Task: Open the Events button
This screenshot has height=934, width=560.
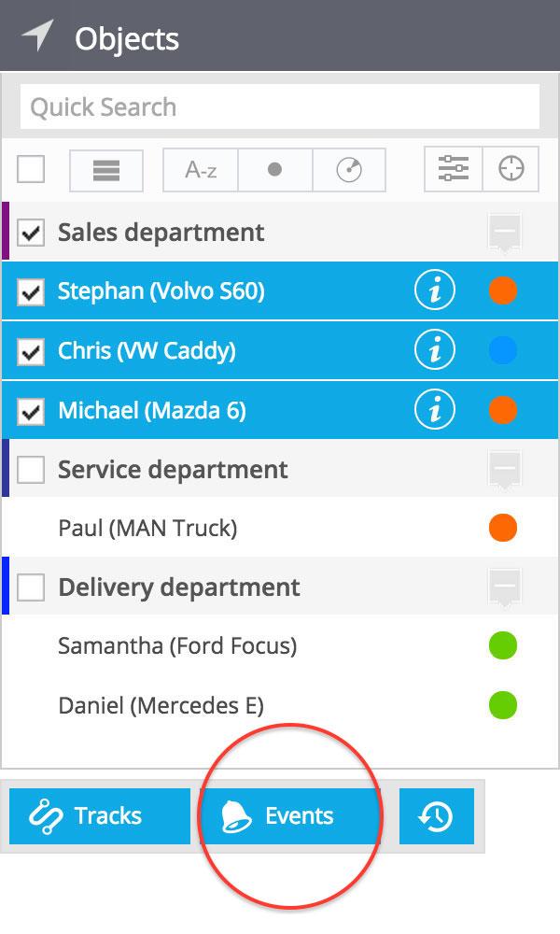Action: 290,816
